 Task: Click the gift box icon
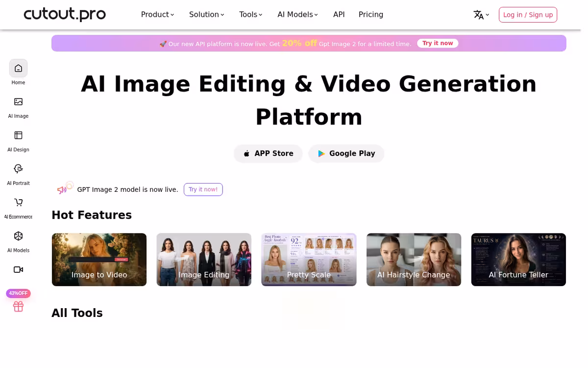click(18, 306)
